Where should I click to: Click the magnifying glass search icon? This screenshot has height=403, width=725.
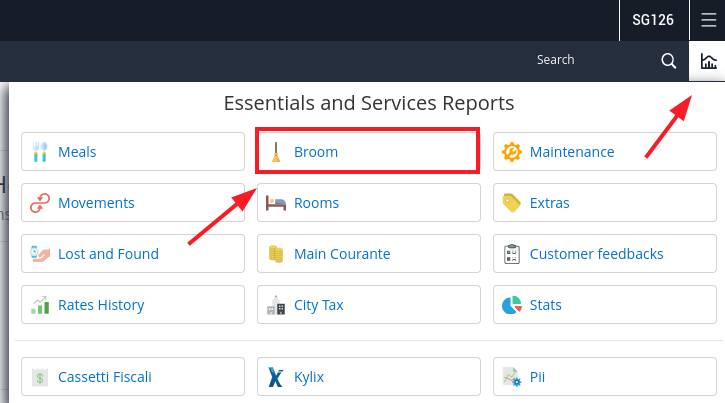(669, 61)
